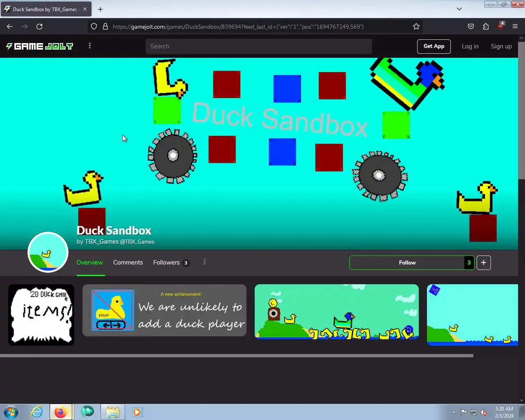Click the taskbar clock showing 5:20 AM
This screenshot has height=420, width=525.
(x=504, y=412)
